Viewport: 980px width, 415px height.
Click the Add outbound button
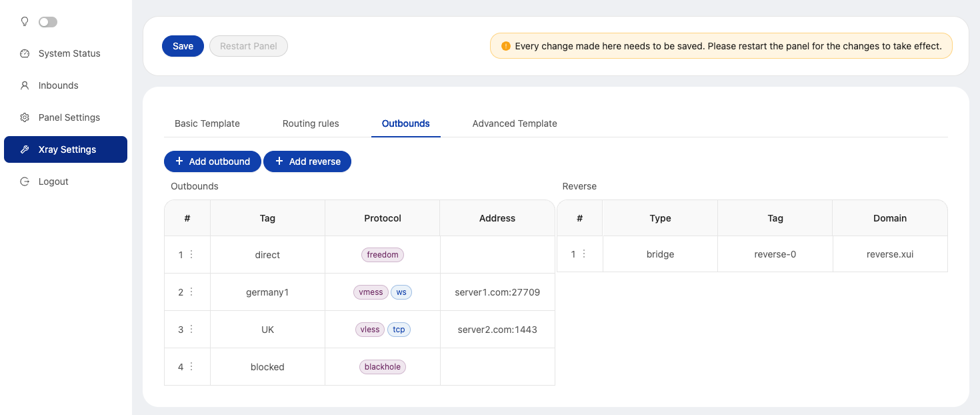click(x=212, y=161)
